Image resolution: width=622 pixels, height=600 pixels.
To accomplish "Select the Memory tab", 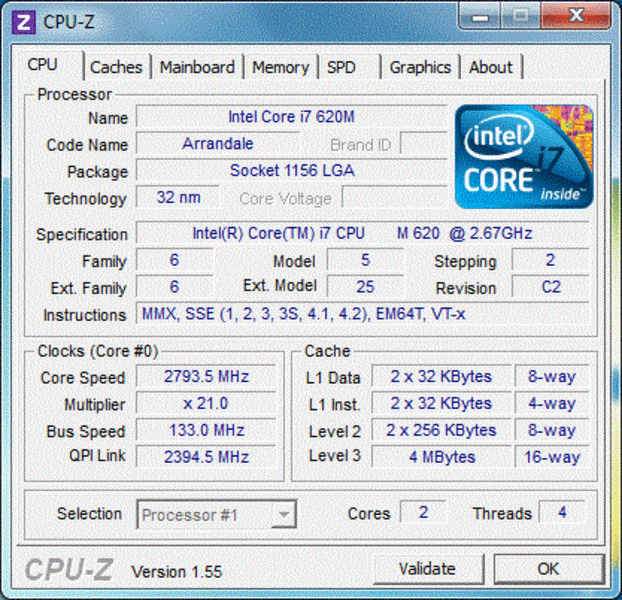I will point(280,67).
